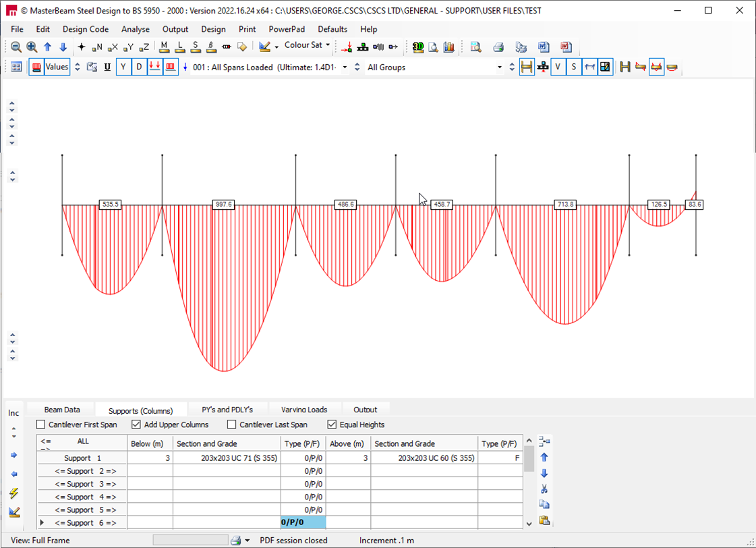Screen dimensions: 756x548
Task: Uncheck the Add Upper Columns checkbox
Action: (x=136, y=424)
